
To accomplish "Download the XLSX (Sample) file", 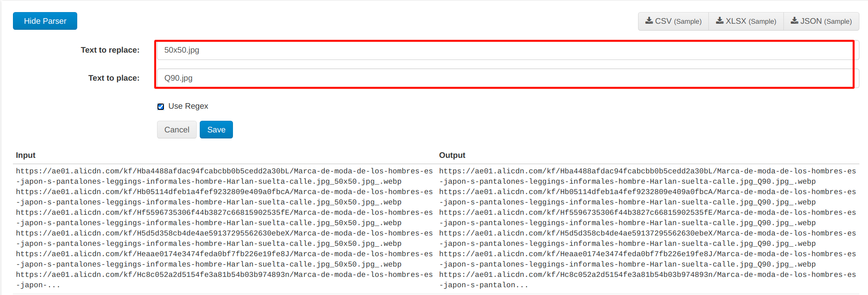I will click(x=746, y=21).
